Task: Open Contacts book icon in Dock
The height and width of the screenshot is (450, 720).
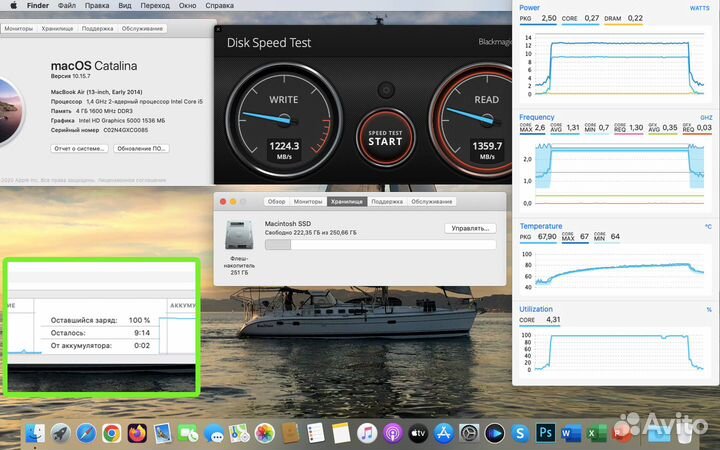Action: coord(290,433)
